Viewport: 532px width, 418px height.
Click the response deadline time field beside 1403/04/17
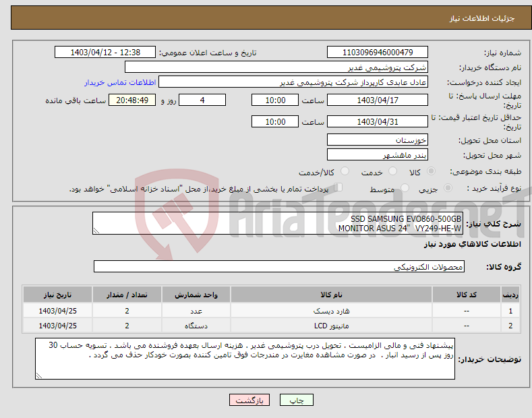[x=275, y=100]
